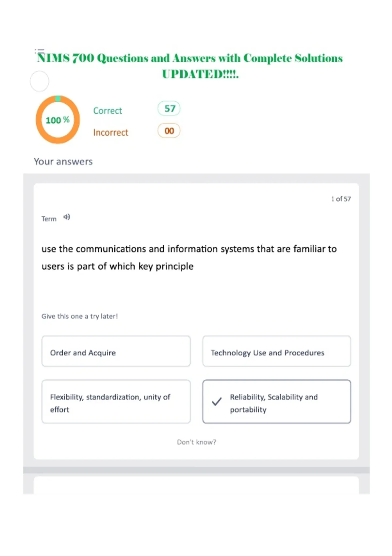Open the list menu icon near title
The width and height of the screenshot is (392, 556).
pyautogui.click(x=40, y=51)
